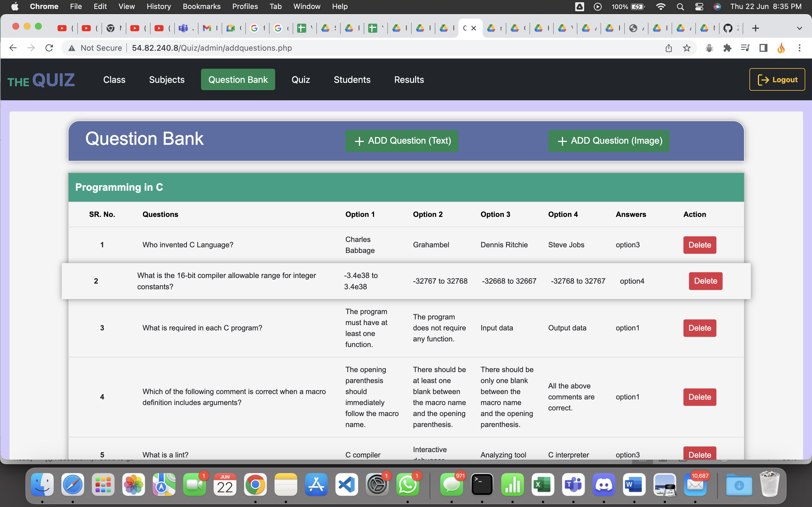Open Visual Studio Code from the dock

pyautogui.click(x=346, y=484)
